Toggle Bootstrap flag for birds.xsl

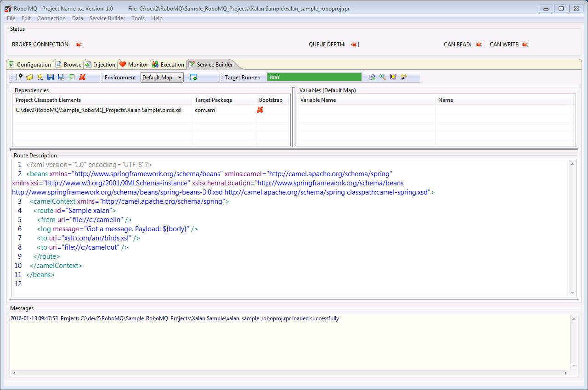tap(260, 110)
